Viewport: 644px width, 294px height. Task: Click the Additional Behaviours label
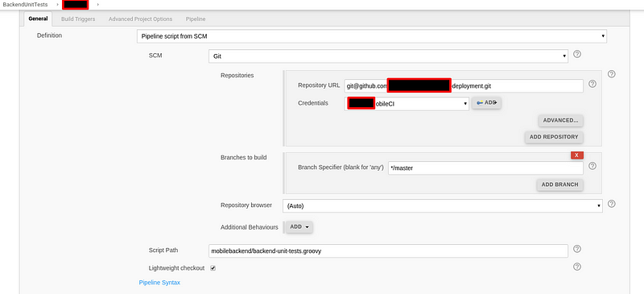[250, 227]
